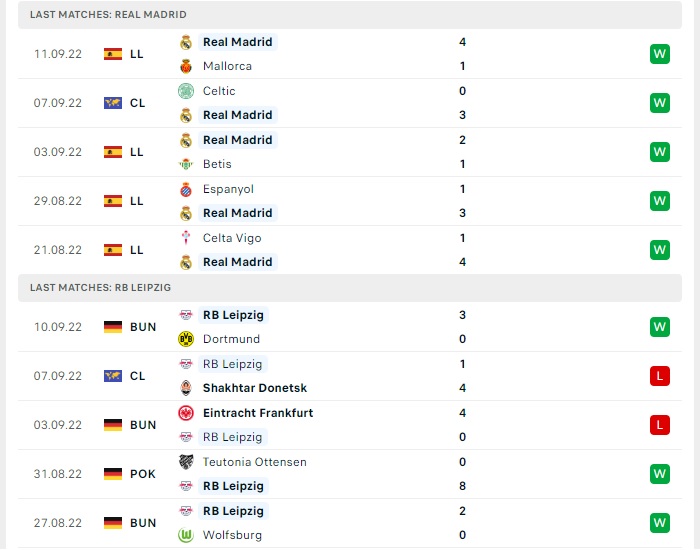Open the 27.08.22 Wolfsburg match row date
Screen dimensions: 700x550
click(x=58, y=523)
